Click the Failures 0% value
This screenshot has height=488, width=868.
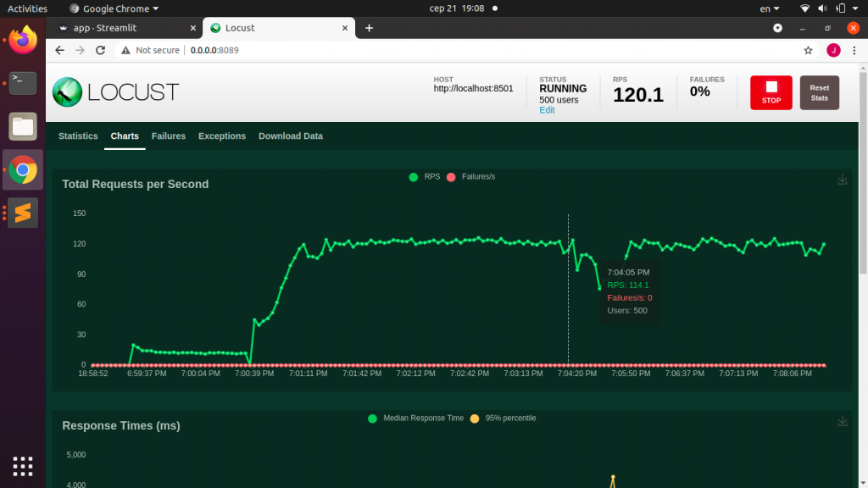pyautogui.click(x=699, y=91)
